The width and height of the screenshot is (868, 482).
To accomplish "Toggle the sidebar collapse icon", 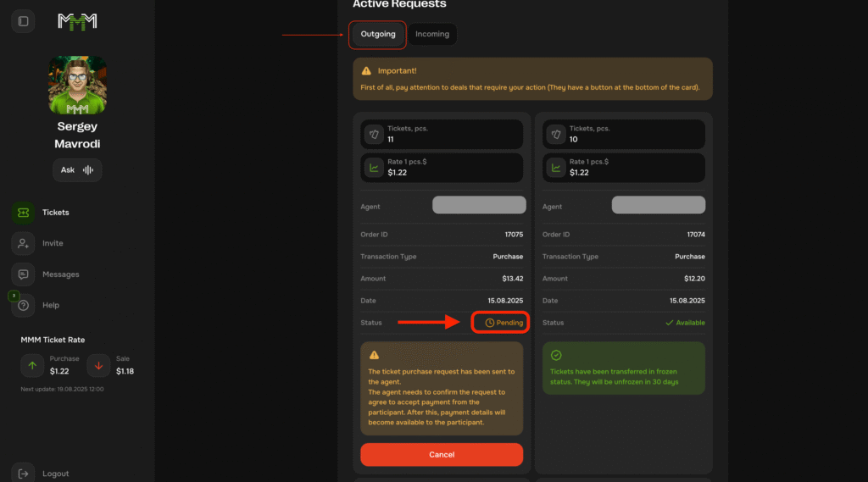I will pos(23,21).
